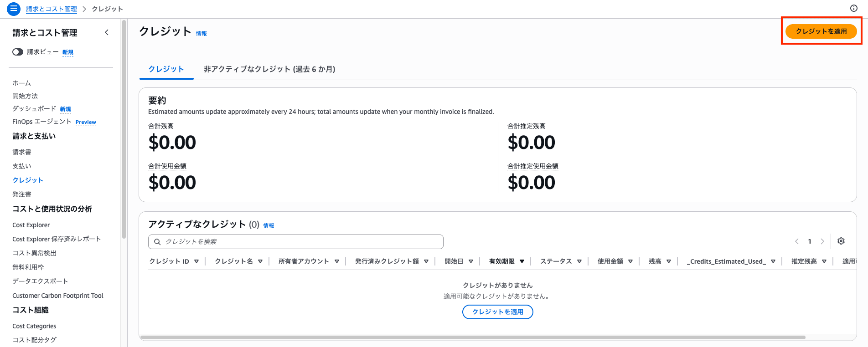The height and width of the screenshot is (347, 868).
Task: Open FinOps エージェント in the sidebar
Action: (x=42, y=122)
